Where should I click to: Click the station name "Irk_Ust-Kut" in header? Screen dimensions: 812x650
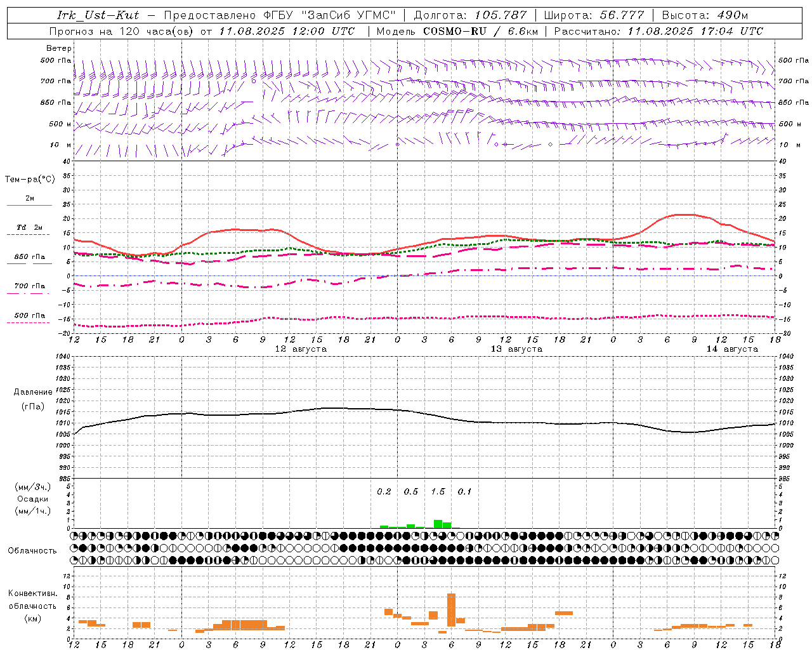click(x=98, y=15)
